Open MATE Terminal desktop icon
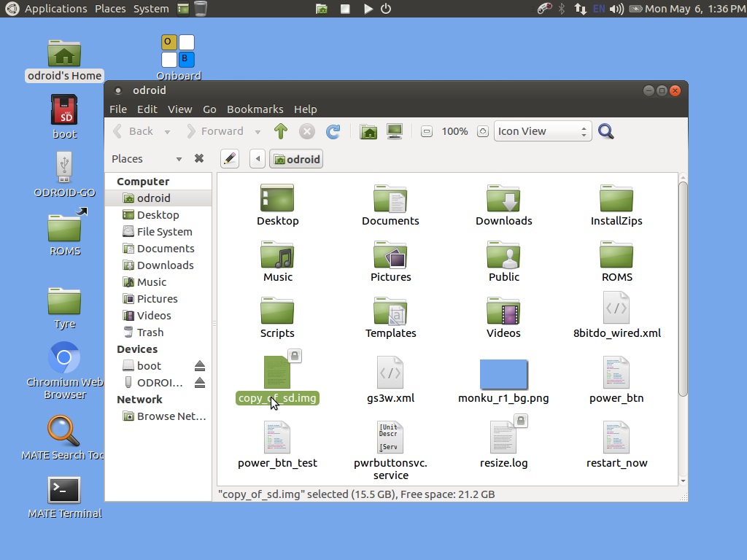The height and width of the screenshot is (560, 747). (64, 491)
